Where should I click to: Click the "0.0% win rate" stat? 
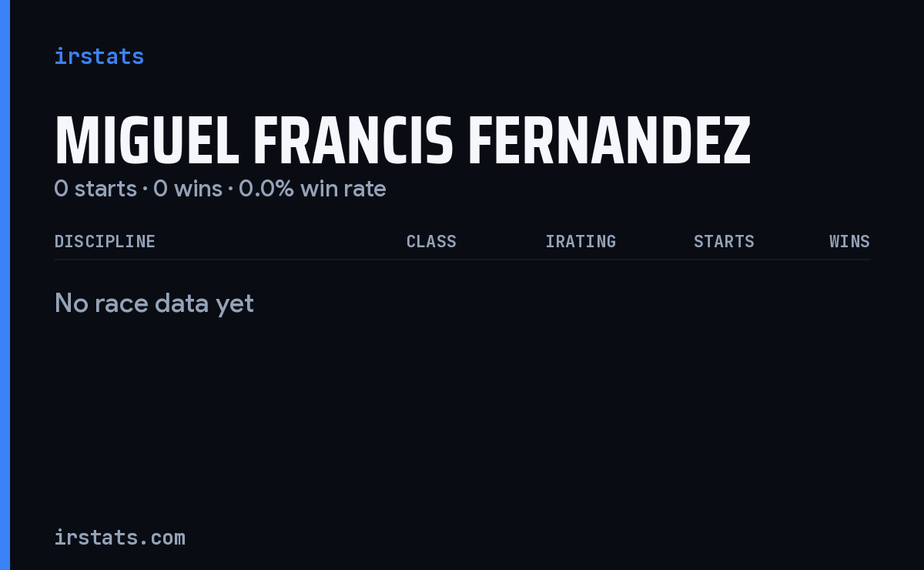313,189
